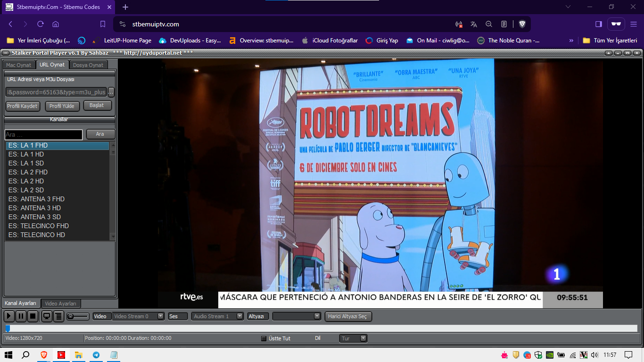
Task: Browse for M3u file with the ... button
Action: (x=111, y=92)
